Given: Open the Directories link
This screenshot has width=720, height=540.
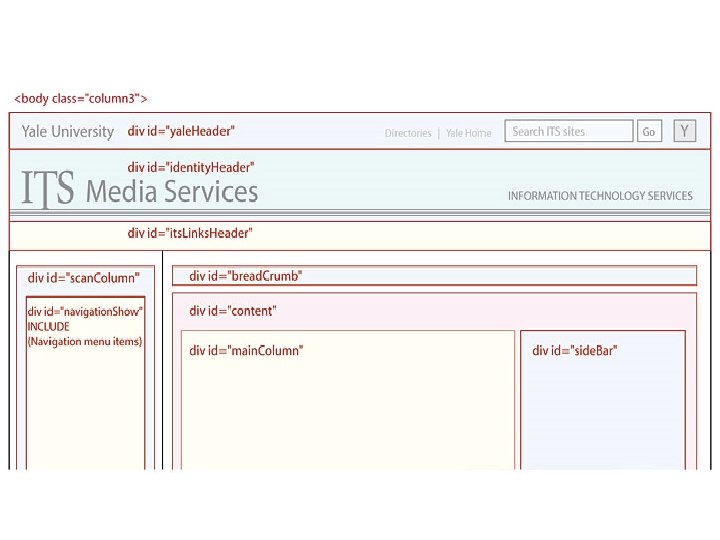Looking at the screenshot, I should click(x=408, y=133).
